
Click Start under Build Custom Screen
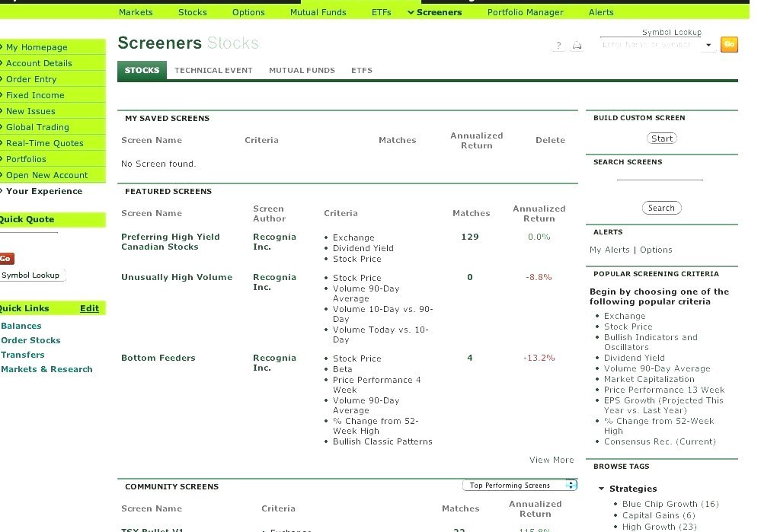pyautogui.click(x=661, y=138)
